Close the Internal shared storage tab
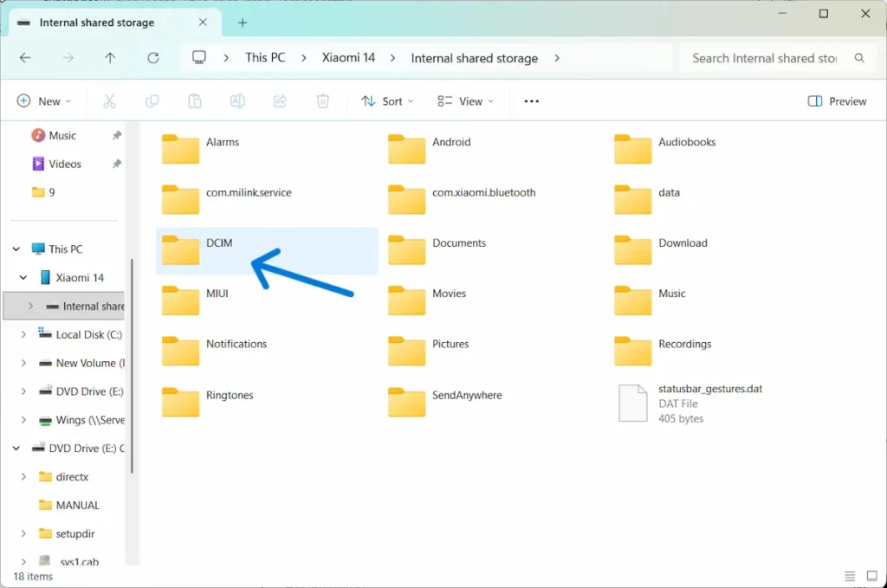Screen dimensions: 887x588 click(203, 22)
